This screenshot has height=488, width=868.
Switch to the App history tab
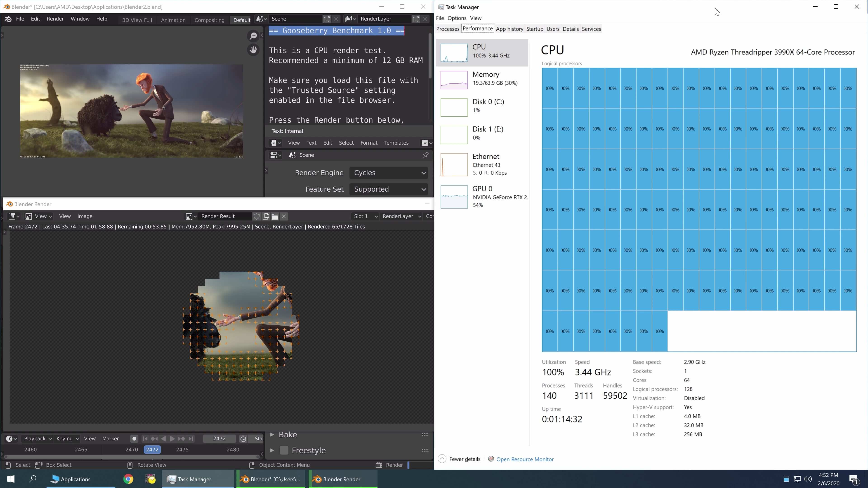[509, 29]
